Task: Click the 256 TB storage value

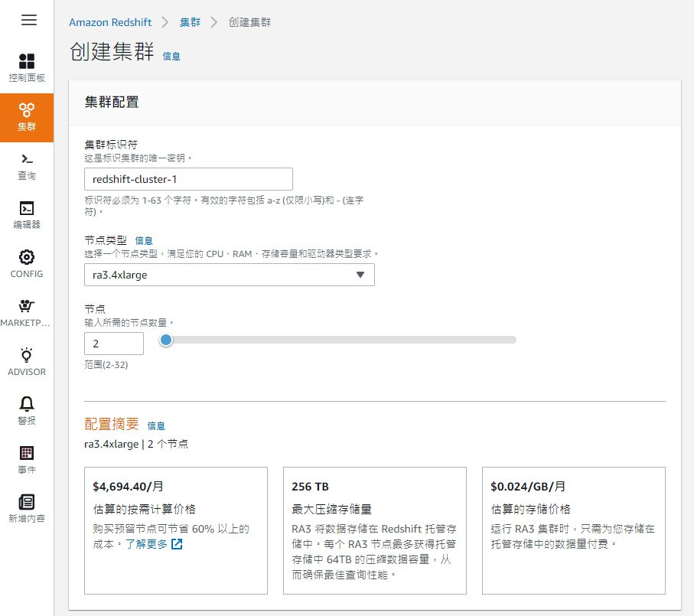Action: [310, 487]
